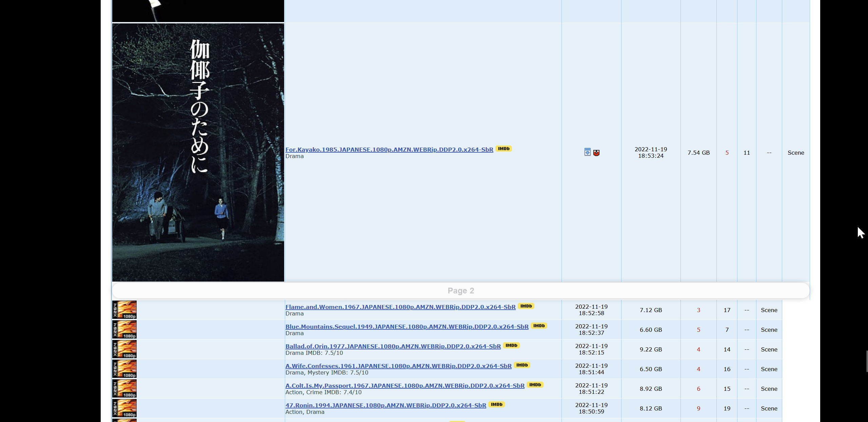The width and height of the screenshot is (868, 422).
Task: Click the x264 1080p icon next to A.Colt.Is.My.Passport
Action: point(124,389)
